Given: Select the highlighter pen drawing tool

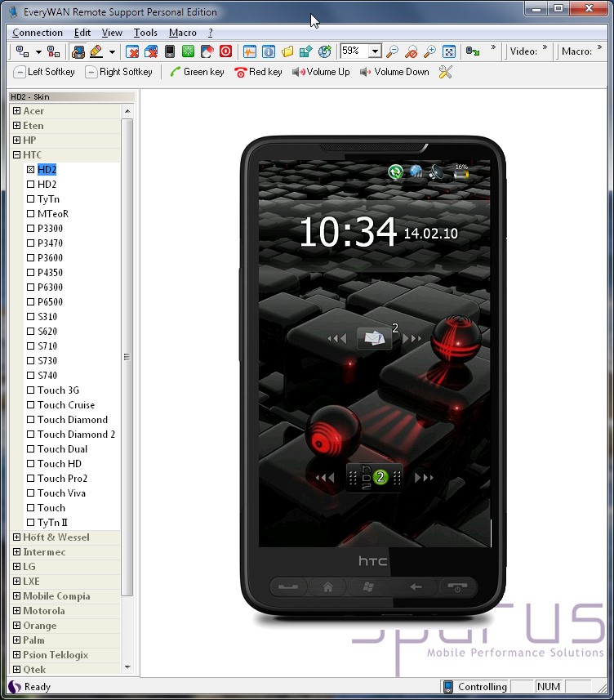Looking at the screenshot, I should tap(96, 51).
